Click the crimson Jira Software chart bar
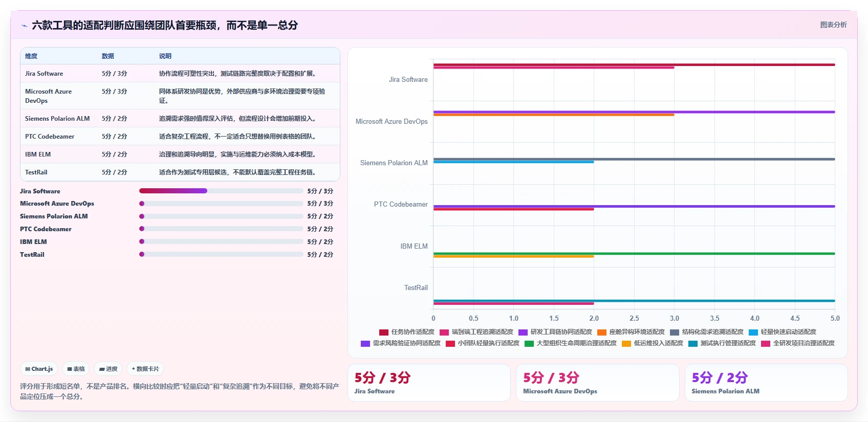The width and height of the screenshot is (868, 422). point(634,65)
